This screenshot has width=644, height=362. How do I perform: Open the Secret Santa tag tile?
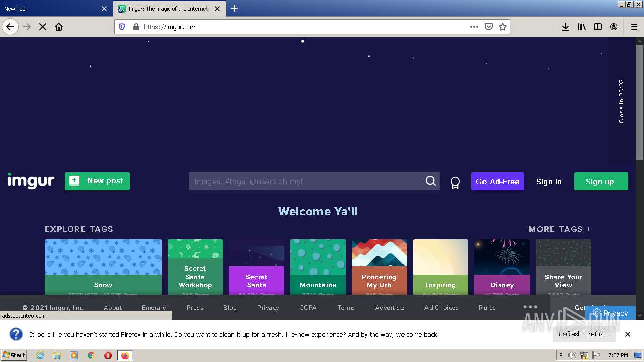(x=257, y=267)
